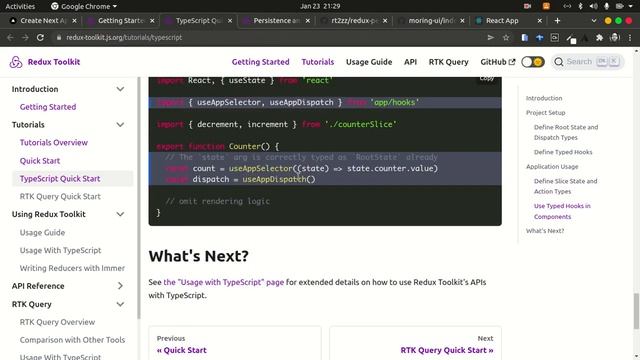Click the Redux Toolkit logo icon
The width and height of the screenshot is (640, 360).
coord(16,62)
